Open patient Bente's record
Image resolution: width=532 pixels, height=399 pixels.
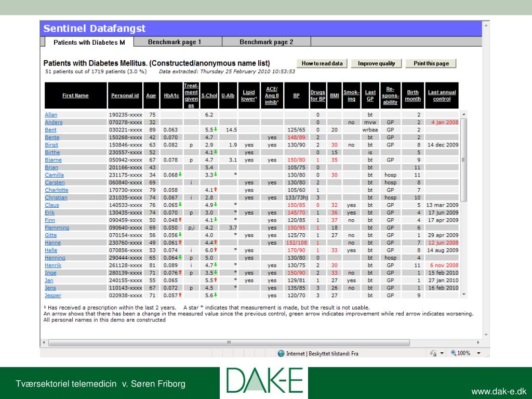pyautogui.click(x=52, y=137)
